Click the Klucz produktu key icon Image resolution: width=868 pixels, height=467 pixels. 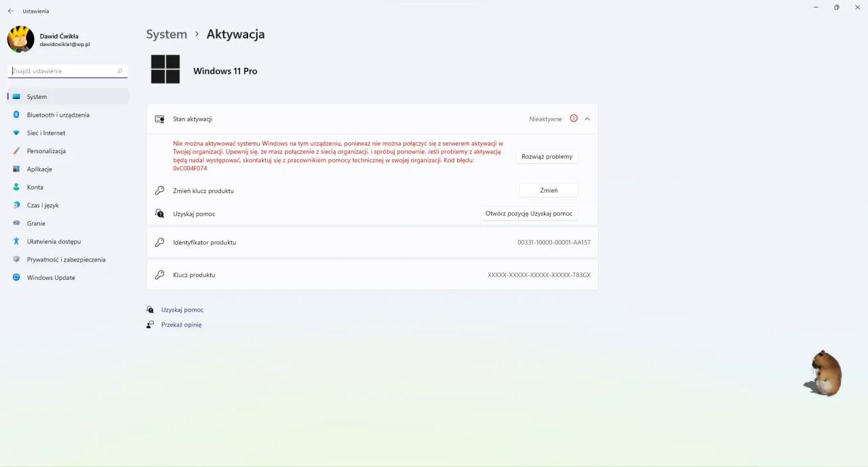(x=159, y=275)
